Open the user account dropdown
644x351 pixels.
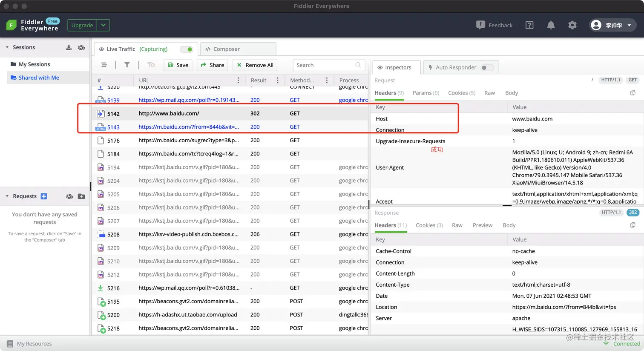click(x=630, y=25)
